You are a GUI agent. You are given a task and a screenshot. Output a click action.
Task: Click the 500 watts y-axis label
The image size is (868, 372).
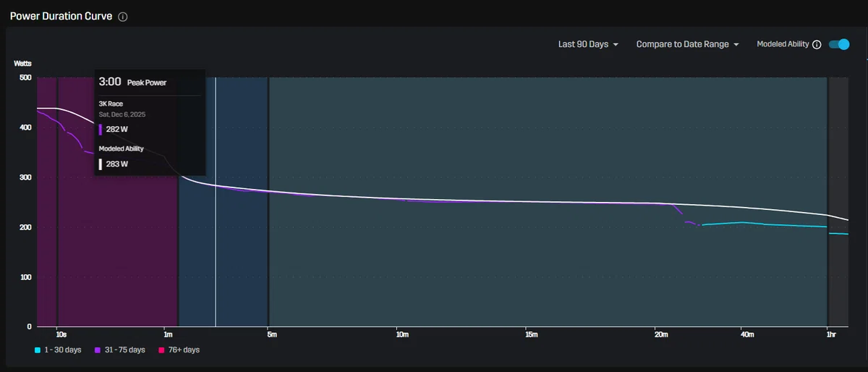25,77
